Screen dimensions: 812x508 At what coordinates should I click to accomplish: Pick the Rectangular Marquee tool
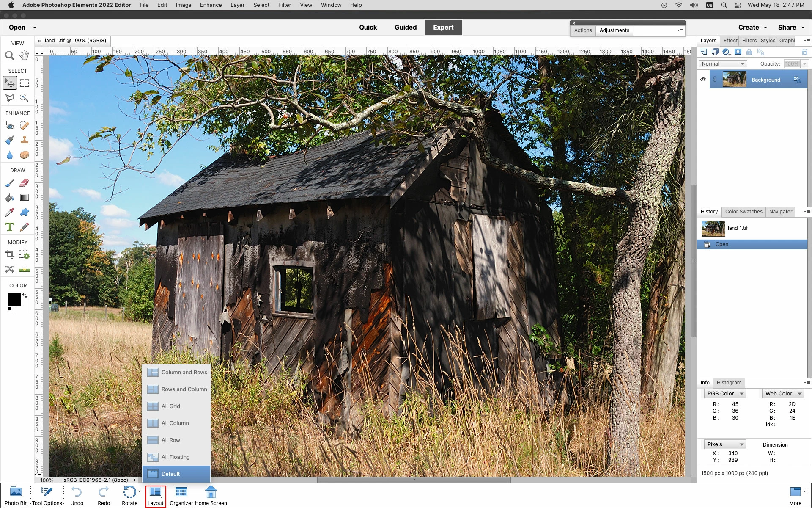click(x=25, y=83)
